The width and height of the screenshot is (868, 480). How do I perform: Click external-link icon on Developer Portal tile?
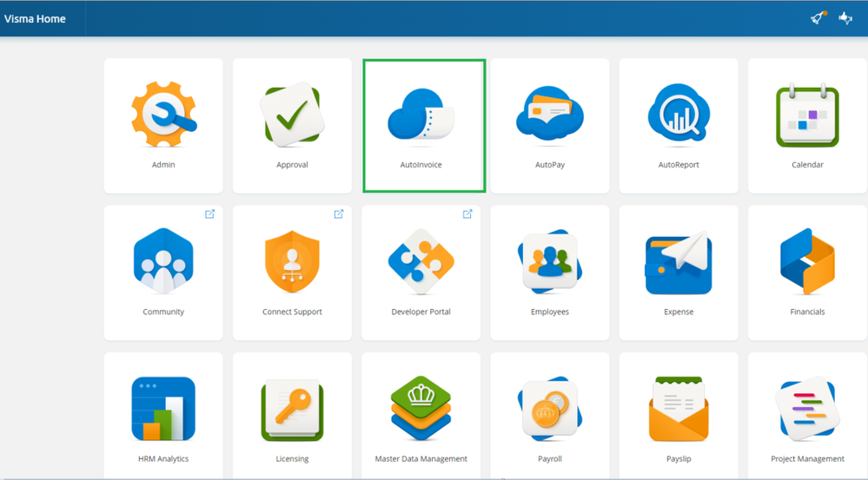tap(467, 214)
